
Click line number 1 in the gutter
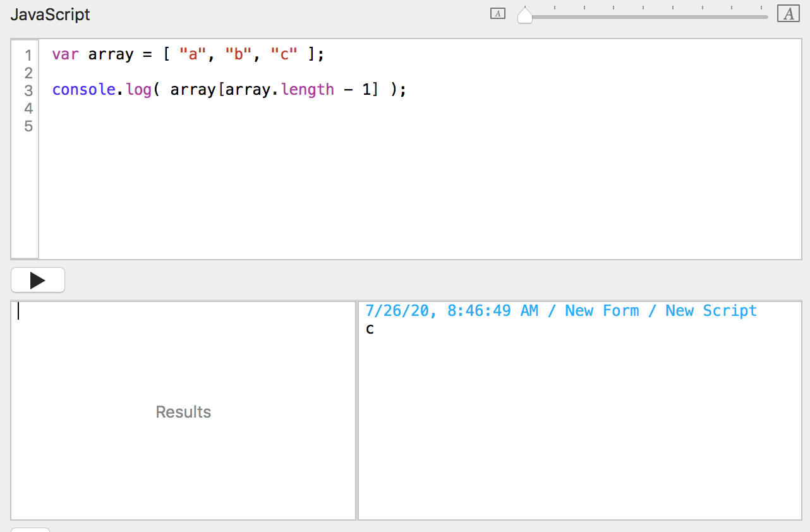pyautogui.click(x=28, y=55)
